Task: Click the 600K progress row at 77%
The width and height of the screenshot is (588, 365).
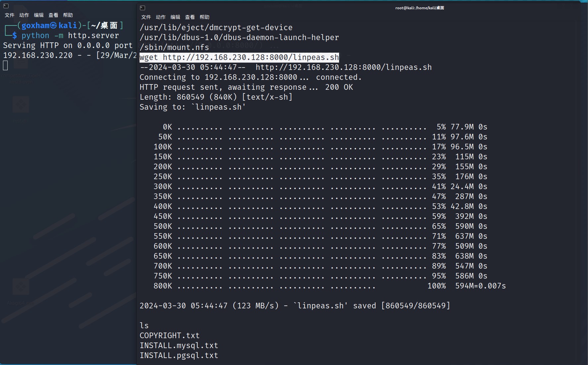Action: pyautogui.click(x=320, y=246)
